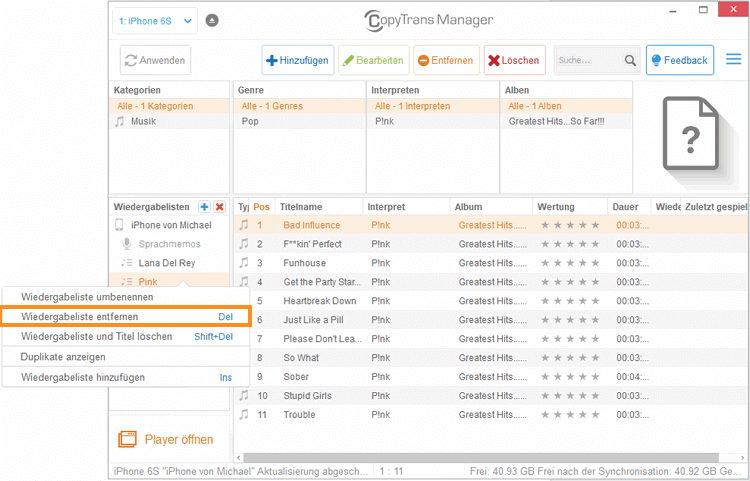Screen dimensions: 750x481
Task: Choose Duplikate anzeigen
Action: 126,357
